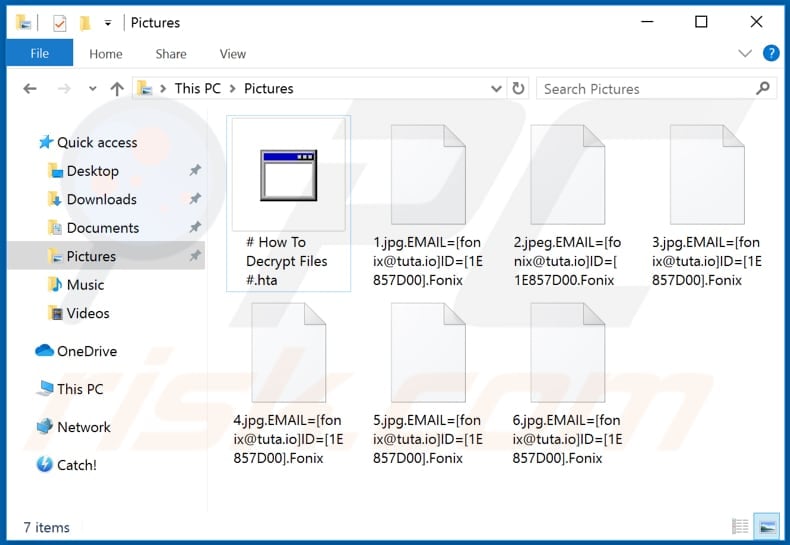This screenshot has width=790, height=545.
Task: Click the 5.jpg.EMAIL=[fonix@tuta.io] file name
Action: 428,439
